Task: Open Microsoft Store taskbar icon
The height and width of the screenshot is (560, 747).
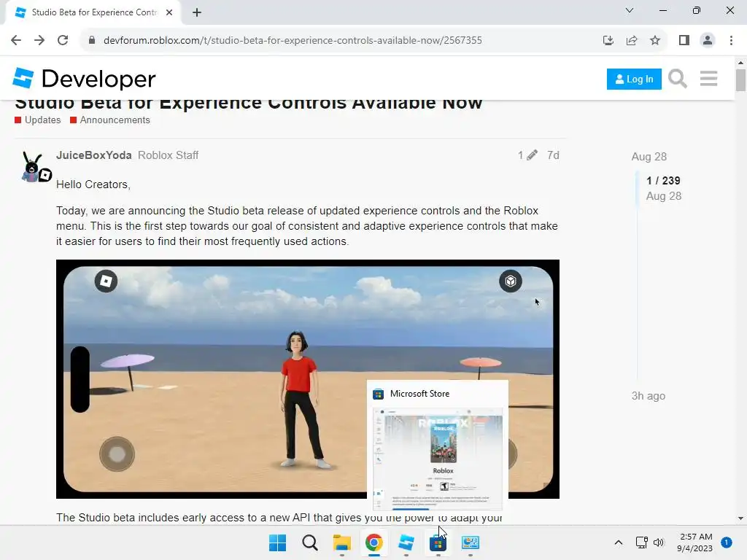Action: pyautogui.click(x=438, y=542)
